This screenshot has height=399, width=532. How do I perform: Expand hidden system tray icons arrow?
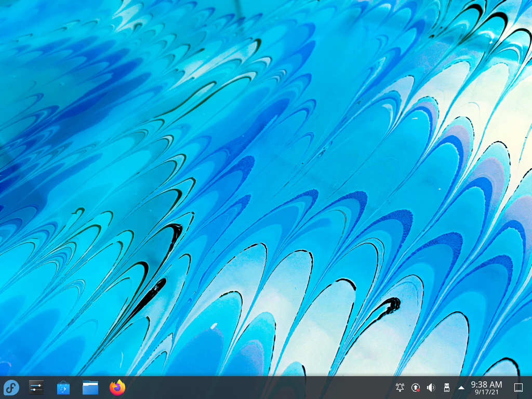[x=461, y=388]
